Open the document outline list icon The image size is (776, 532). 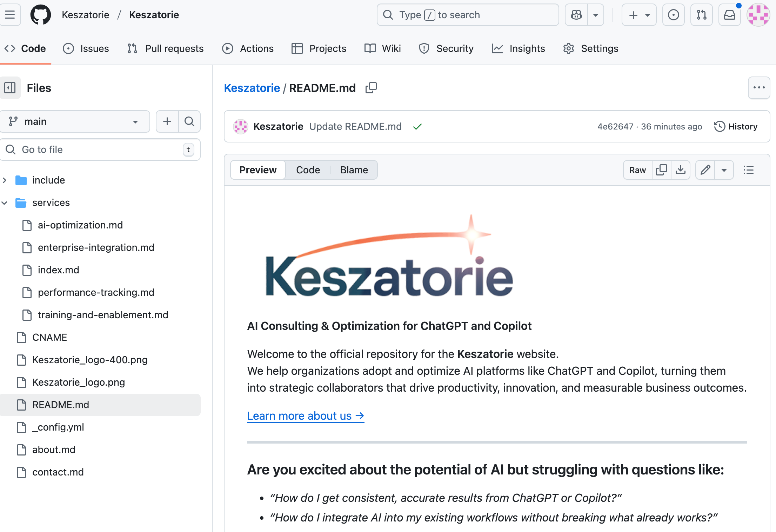(x=748, y=170)
